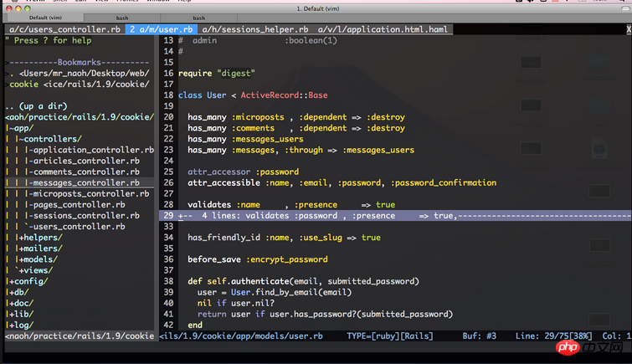Click 'has_many :messages_users' on line 22
The height and width of the screenshot is (364, 632).
pos(245,139)
